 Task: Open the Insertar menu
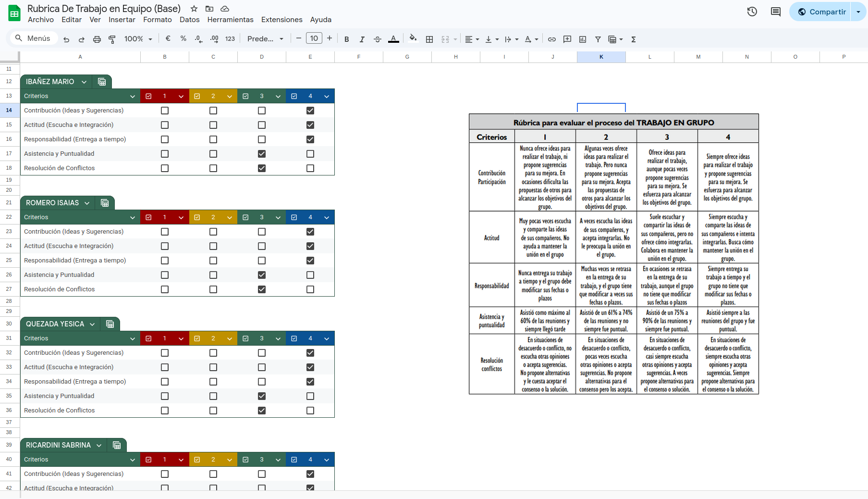coord(122,20)
